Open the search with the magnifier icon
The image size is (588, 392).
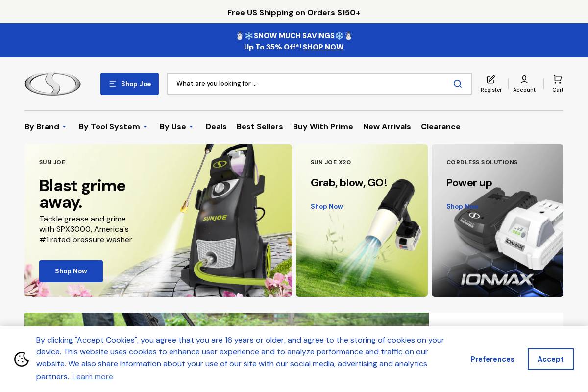coord(457,84)
